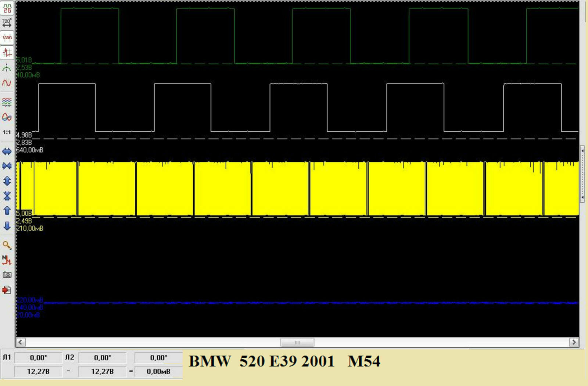Take a snapshot with the camera icon
The height and width of the screenshot is (386, 588).
pos(7,275)
